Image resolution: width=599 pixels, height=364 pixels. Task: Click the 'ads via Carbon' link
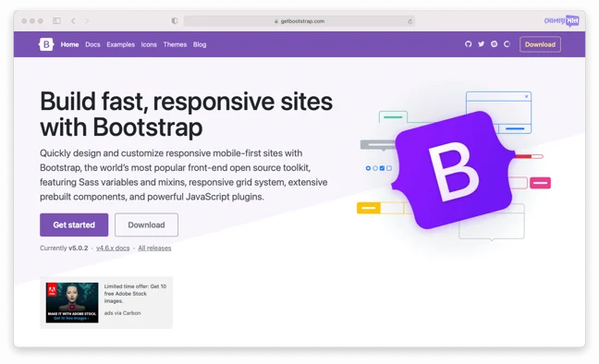click(122, 313)
